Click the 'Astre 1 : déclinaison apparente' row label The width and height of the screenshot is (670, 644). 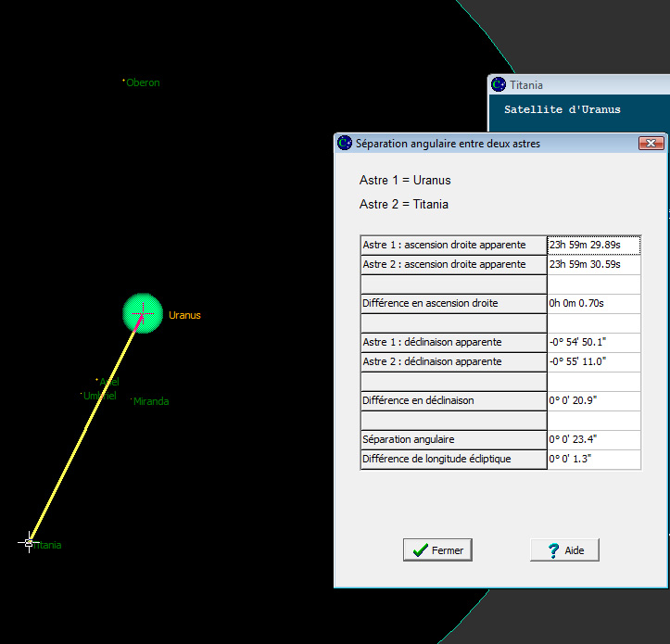click(454, 342)
